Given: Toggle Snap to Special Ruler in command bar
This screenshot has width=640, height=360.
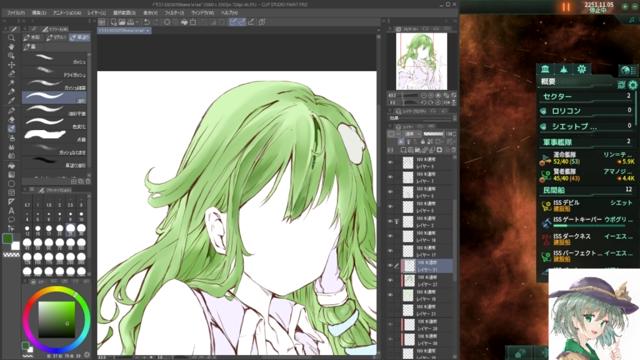Looking at the screenshot, I should [242, 22].
